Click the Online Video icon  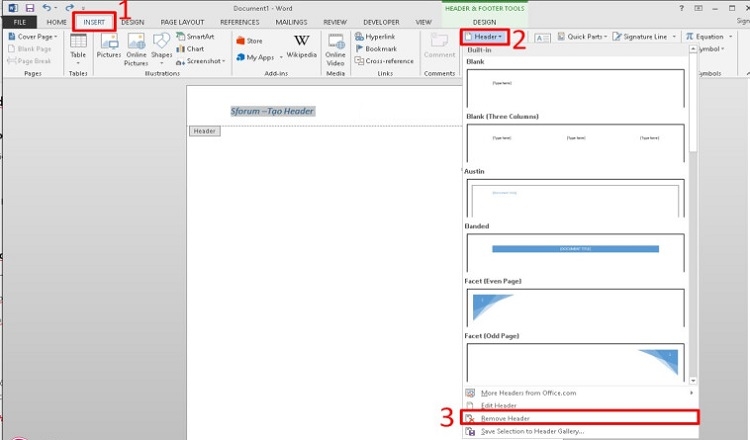[x=335, y=46]
